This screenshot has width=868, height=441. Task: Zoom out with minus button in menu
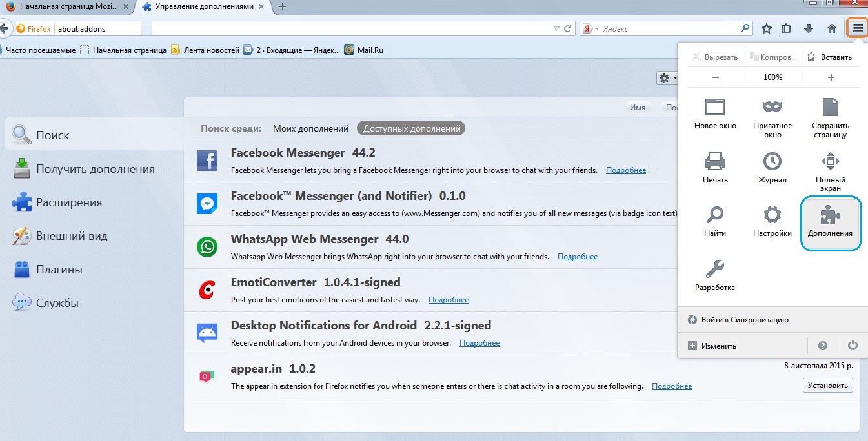(x=716, y=77)
